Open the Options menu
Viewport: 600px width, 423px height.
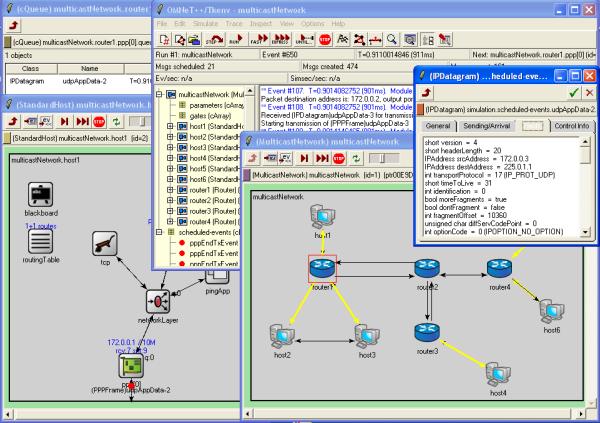[x=312, y=24]
